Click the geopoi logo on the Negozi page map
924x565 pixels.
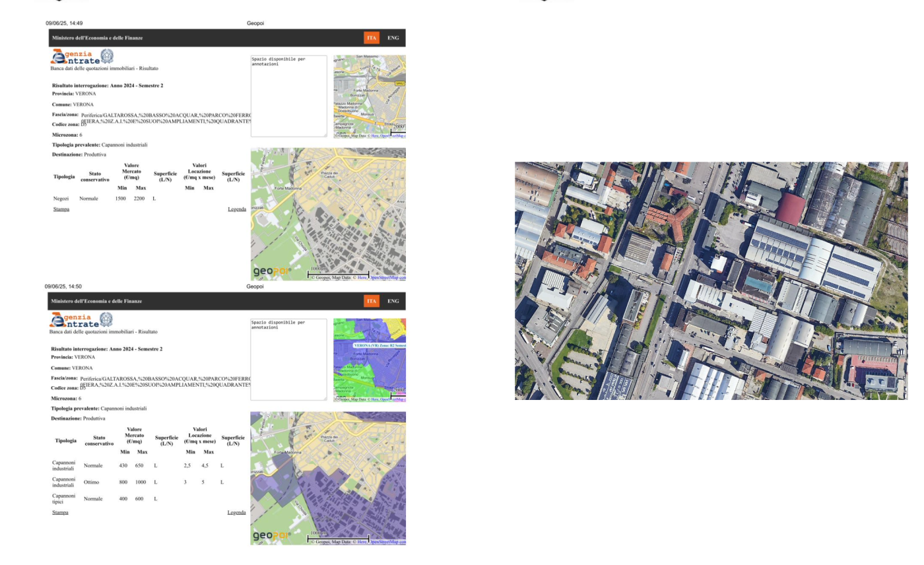tap(273, 273)
